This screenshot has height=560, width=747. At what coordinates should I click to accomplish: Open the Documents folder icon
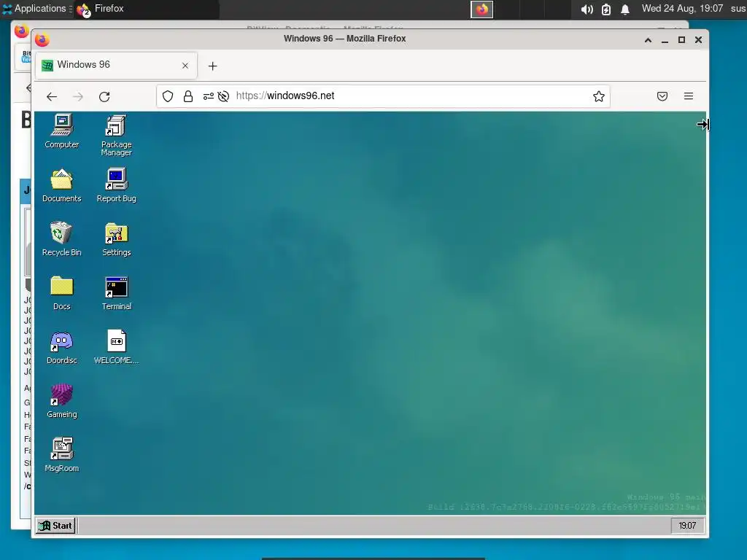tap(62, 186)
